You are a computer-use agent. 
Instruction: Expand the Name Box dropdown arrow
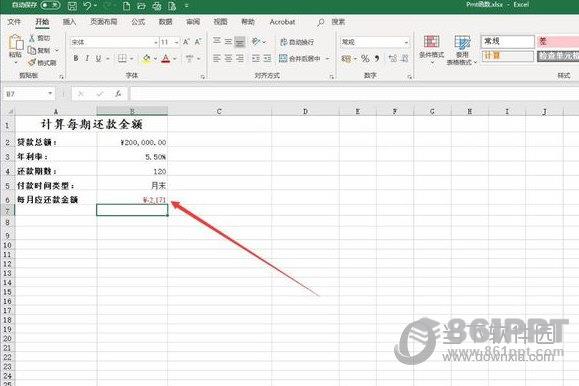pos(50,94)
